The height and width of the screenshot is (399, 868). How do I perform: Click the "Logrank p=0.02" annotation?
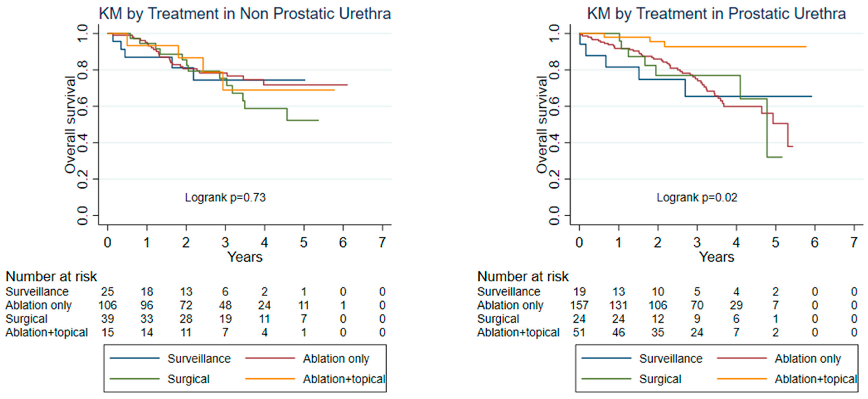pos(697,197)
